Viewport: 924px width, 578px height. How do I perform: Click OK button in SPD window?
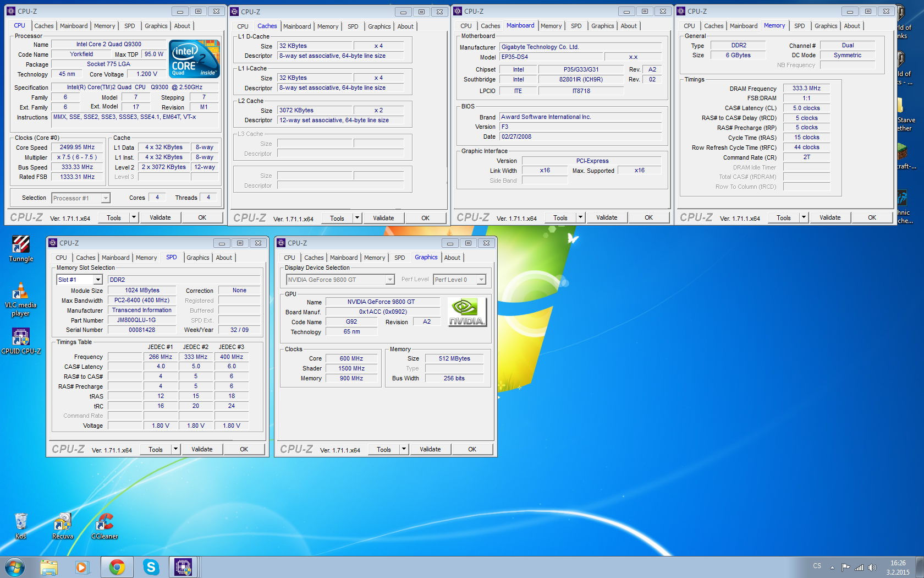[x=244, y=449]
